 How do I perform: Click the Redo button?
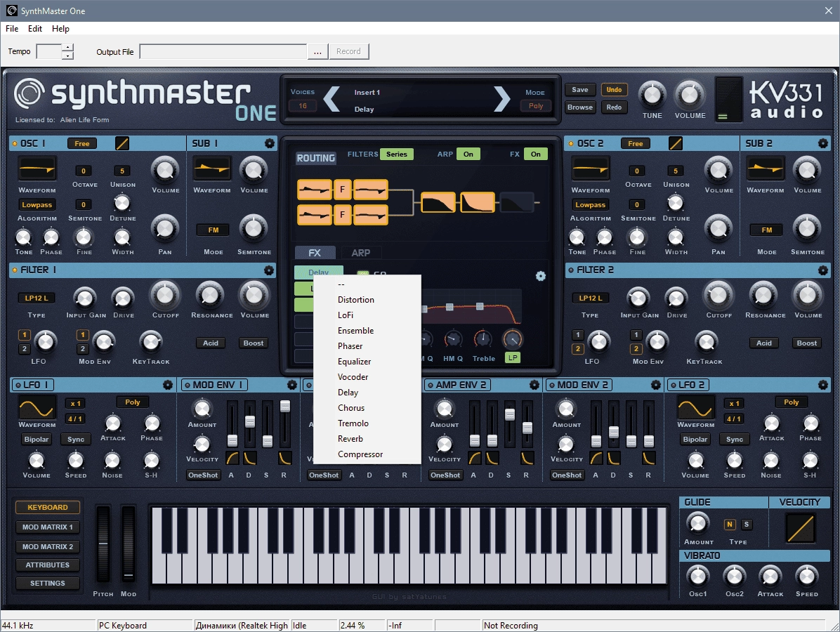point(614,107)
